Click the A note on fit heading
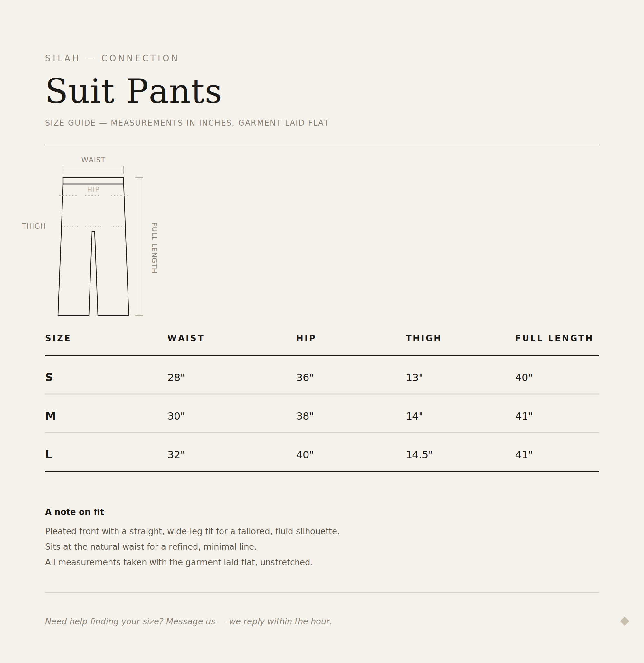This screenshot has height=663, width=644. coord(74,512)
